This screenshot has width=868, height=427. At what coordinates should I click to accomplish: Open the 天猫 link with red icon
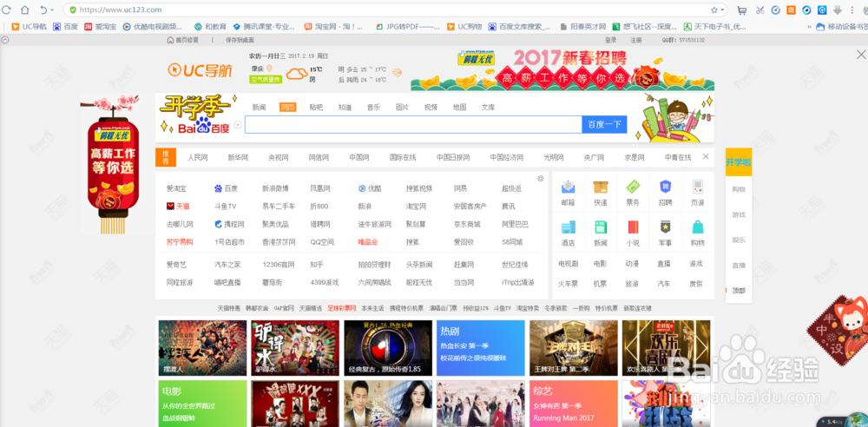[x=178, y=206]
